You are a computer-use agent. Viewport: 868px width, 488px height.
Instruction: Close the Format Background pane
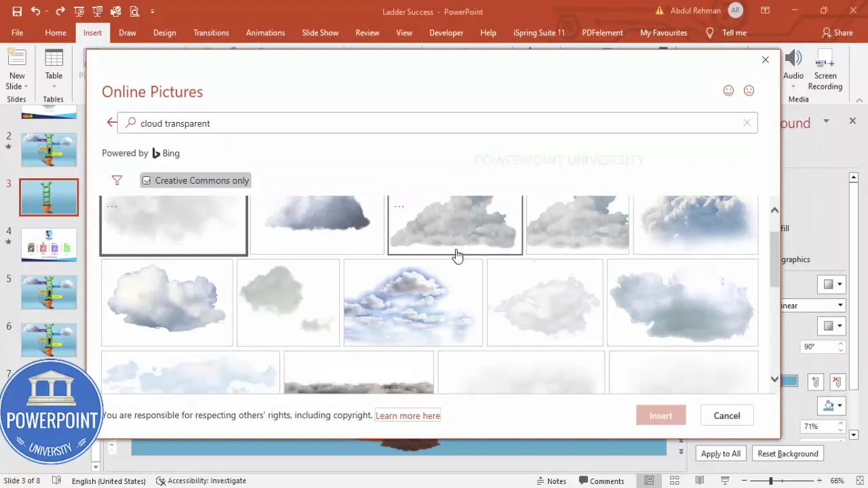coord(852,121)
